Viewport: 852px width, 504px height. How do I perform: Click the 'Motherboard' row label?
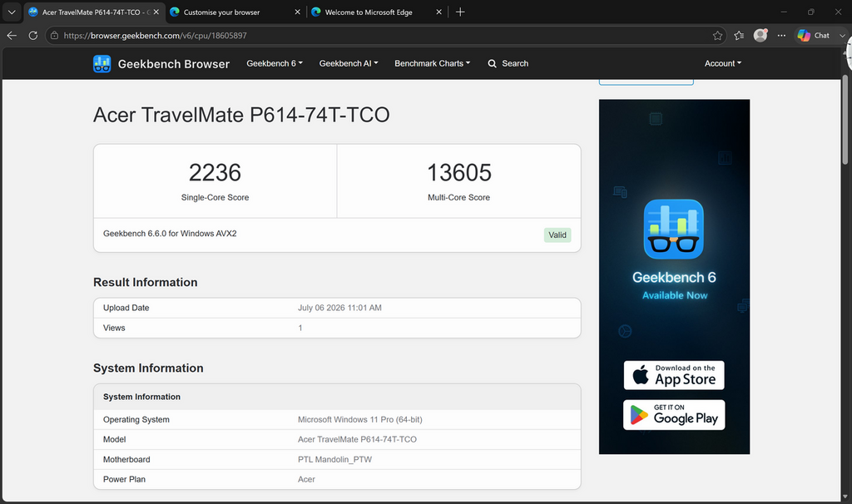pyautogui.click(x=126, y=459)
